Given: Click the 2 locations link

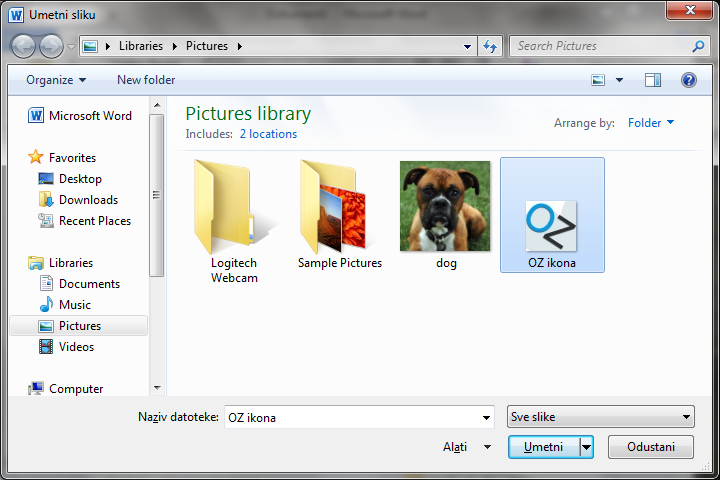Looking at the screenshot, I should click(268, 134).
